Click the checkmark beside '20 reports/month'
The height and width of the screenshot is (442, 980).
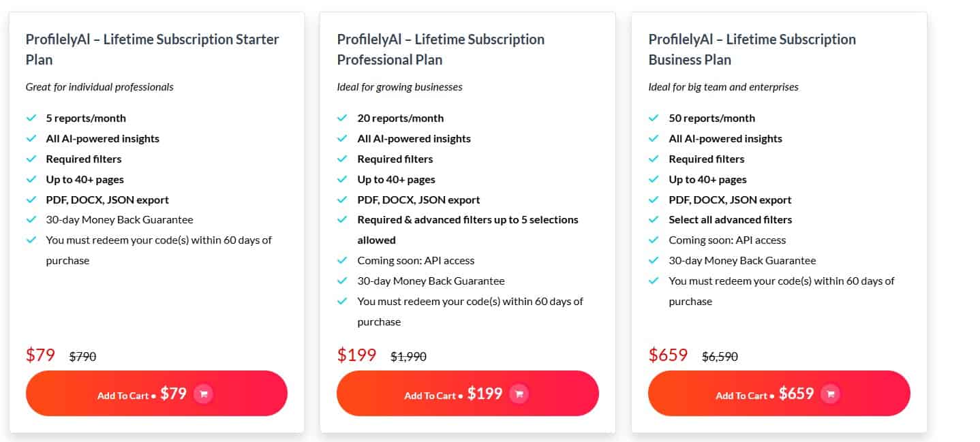342,117
